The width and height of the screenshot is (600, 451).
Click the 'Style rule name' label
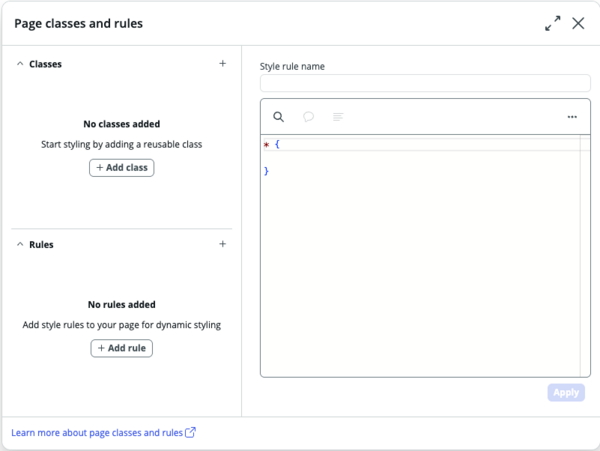[x=292, y=67]
